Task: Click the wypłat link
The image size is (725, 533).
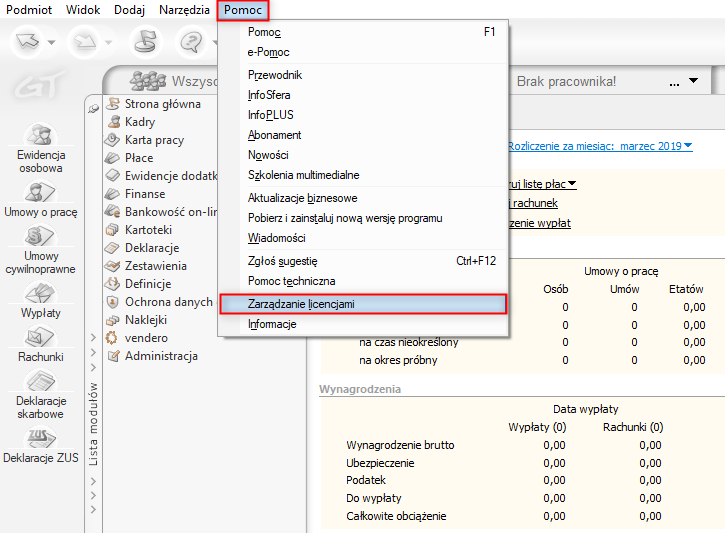Action: (540, 223)
